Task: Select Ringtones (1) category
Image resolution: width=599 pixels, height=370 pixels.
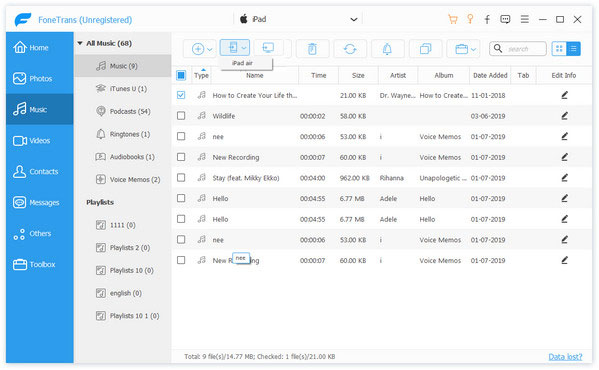Action: (x=123, y=134)
